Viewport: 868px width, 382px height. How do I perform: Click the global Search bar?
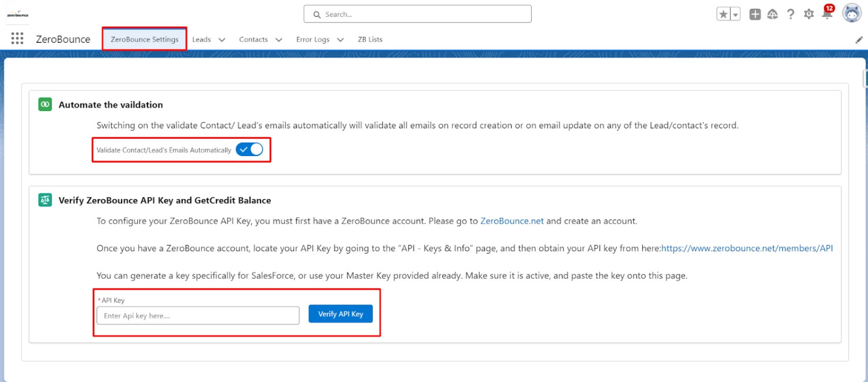417,14
